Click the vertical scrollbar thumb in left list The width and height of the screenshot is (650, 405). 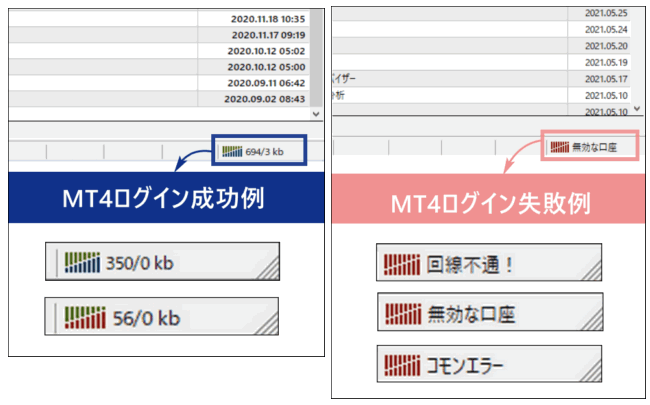click(x=316, y=58)
